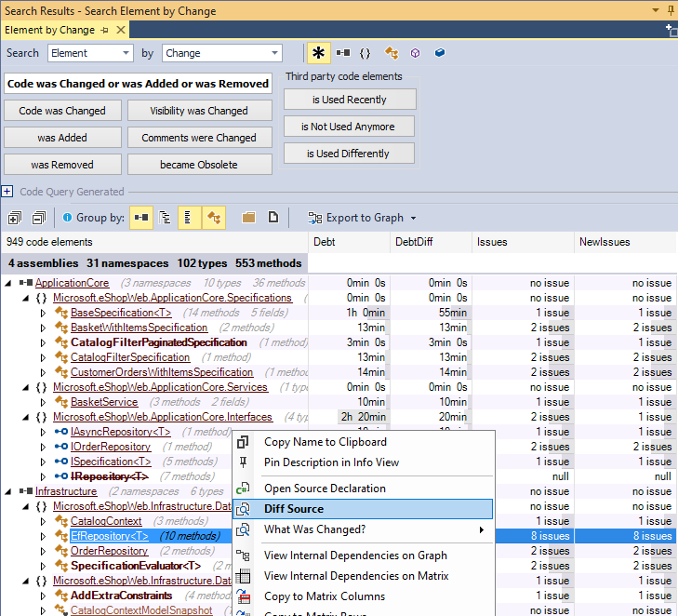Click the Code was Changed button
This screenshot has height=616, width=678.
click(x=62, y=111)
